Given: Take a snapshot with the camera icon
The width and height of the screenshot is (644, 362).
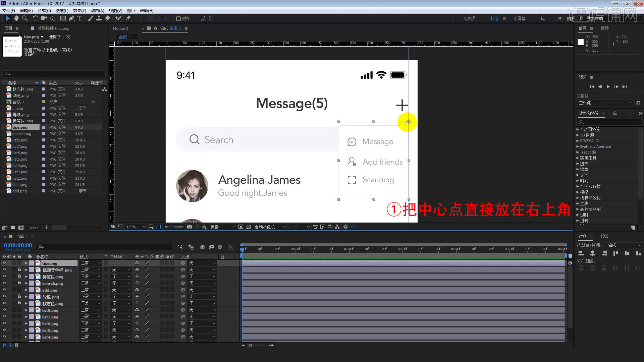Looking at the screenshot, I should (190, 227).
